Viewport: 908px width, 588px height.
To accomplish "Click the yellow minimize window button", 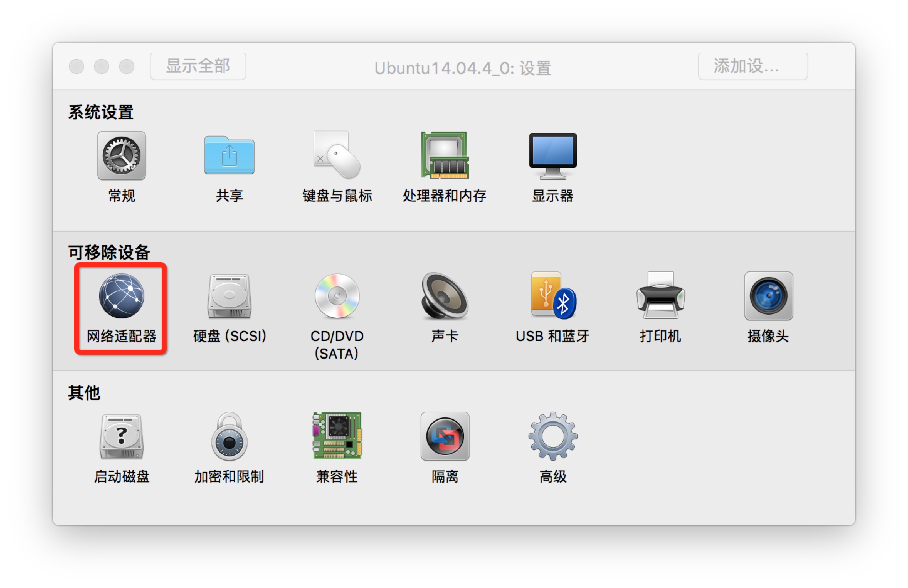I will 102,66.
